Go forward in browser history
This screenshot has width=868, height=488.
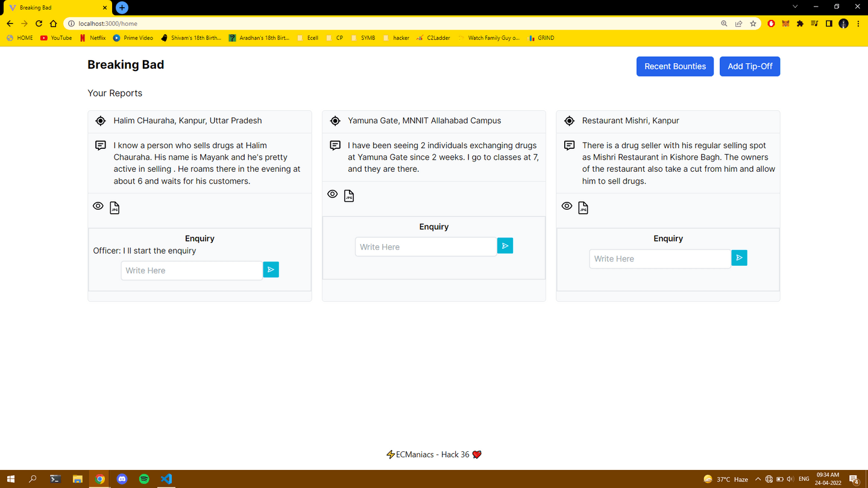(24, 23)
